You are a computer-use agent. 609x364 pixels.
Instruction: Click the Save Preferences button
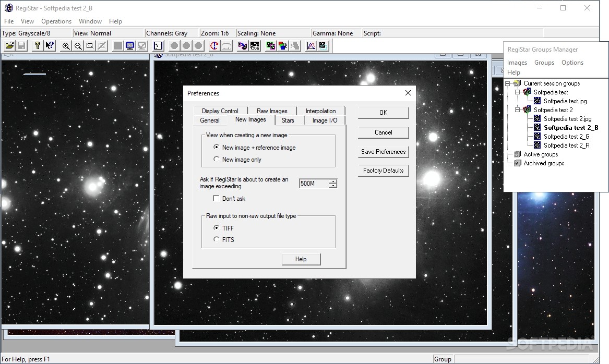point(384,152)
